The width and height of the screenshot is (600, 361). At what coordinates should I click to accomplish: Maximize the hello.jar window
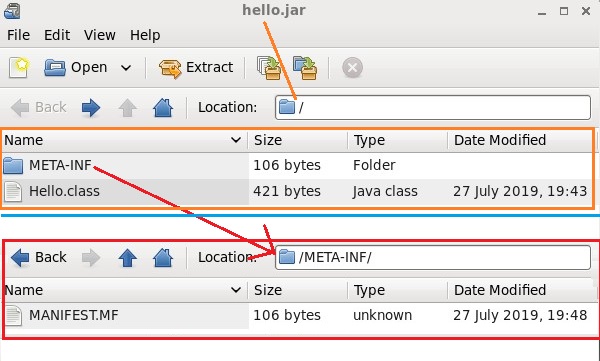pos(564,11)
